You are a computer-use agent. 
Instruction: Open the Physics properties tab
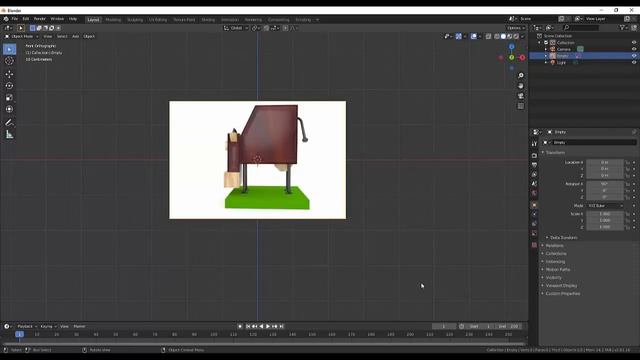tap(534, 215)
